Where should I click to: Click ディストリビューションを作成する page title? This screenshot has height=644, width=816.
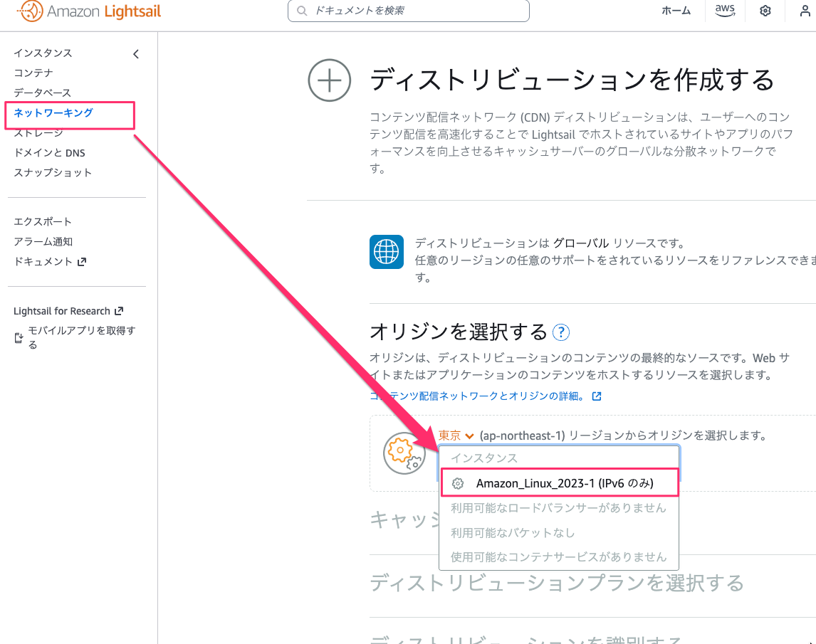pos(572,80)
